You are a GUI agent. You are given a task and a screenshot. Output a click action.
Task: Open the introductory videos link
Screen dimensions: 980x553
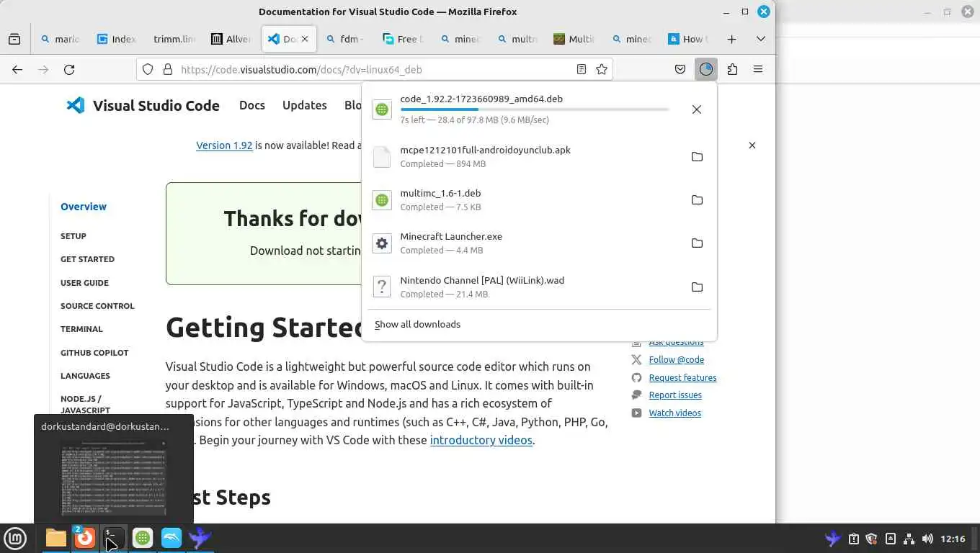click(x=481, y=440)
